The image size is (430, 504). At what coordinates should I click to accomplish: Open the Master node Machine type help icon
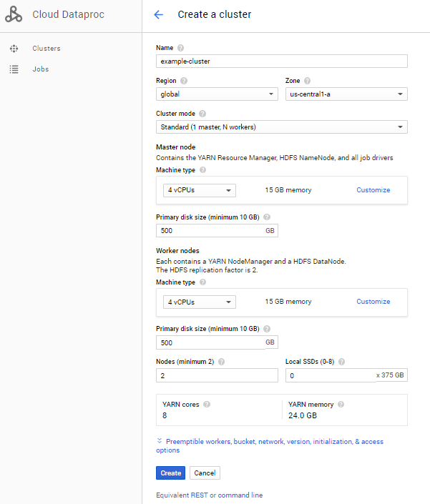202,169
